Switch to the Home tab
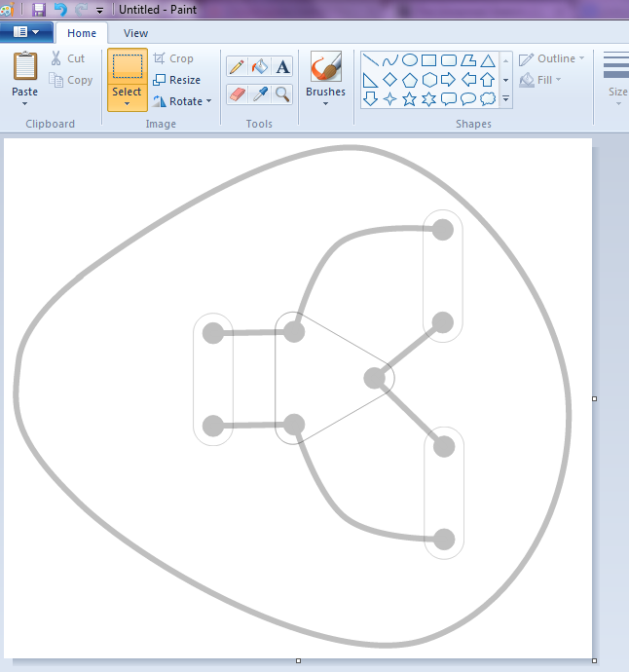 (x=82, y=33)
